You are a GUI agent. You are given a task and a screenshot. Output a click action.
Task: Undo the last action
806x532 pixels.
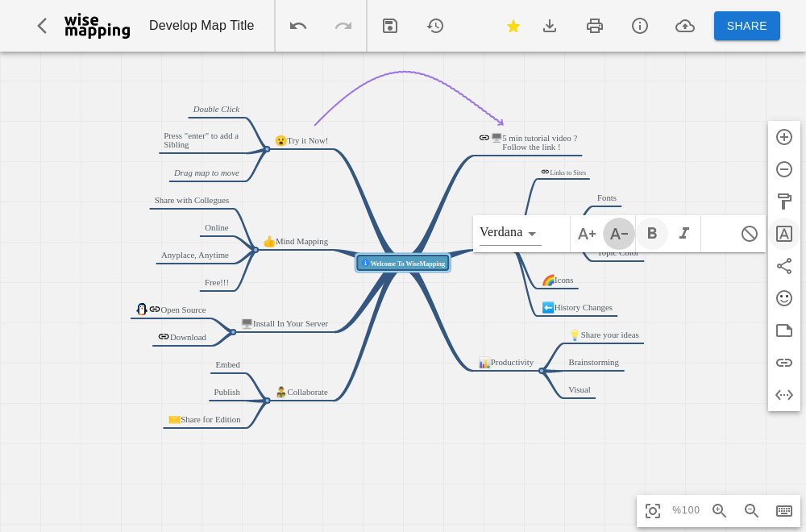tap(298, 26)
